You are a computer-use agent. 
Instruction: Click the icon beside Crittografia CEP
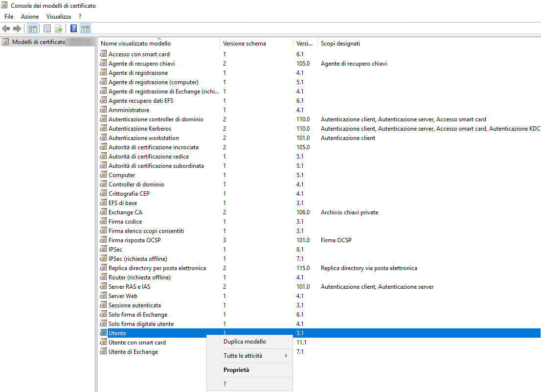coord(103,193)
